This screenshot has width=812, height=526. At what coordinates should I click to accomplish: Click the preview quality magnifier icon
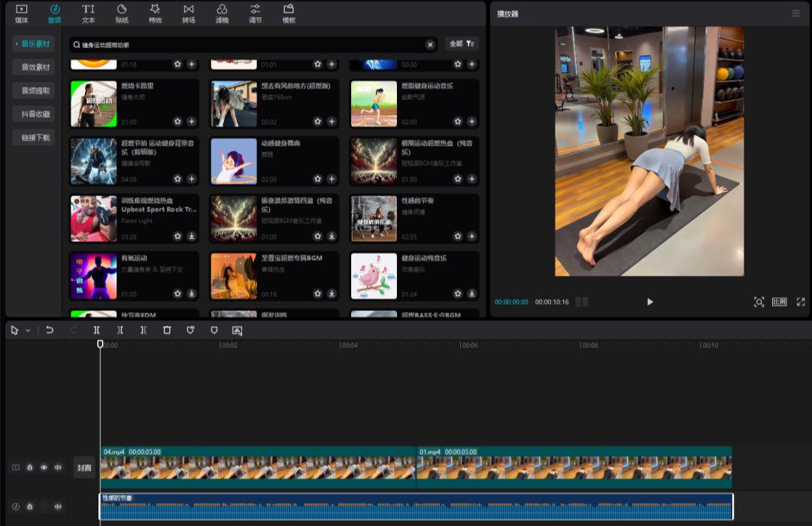(x=759, y=301)
